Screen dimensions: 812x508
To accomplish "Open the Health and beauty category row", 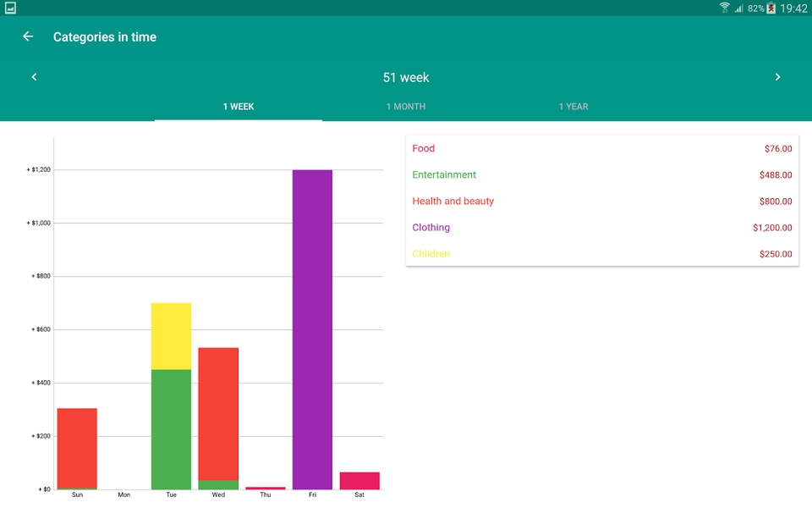I will pyautogui.click(x=602, y=202).
